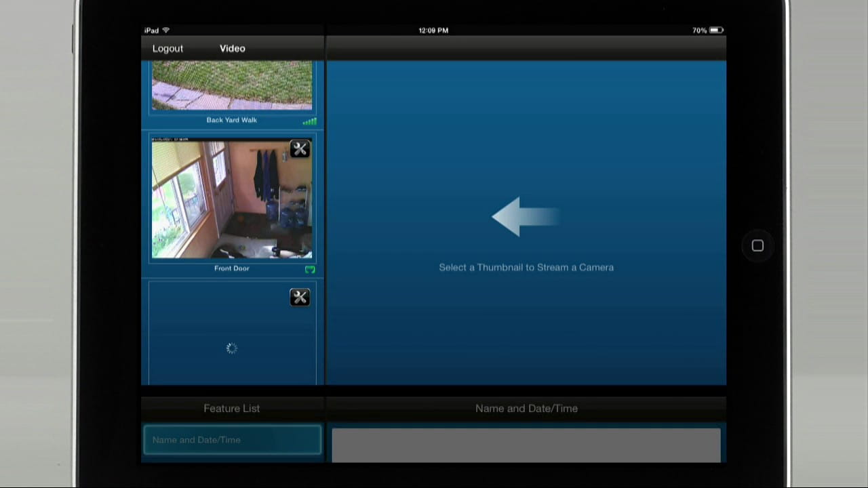Screen dimensions: 868x488
Task: Open Front Door camera settings wrench icon
Action: [x=300, y=149]
